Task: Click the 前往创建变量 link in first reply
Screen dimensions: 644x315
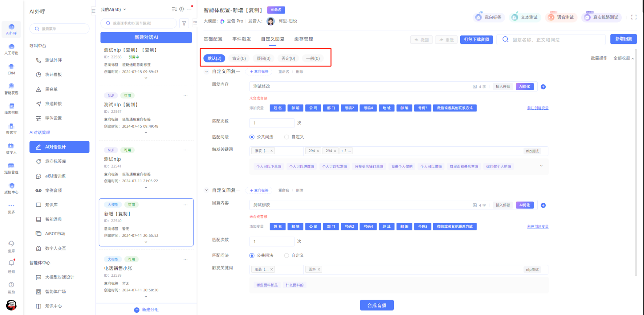Action: point(538,108)
